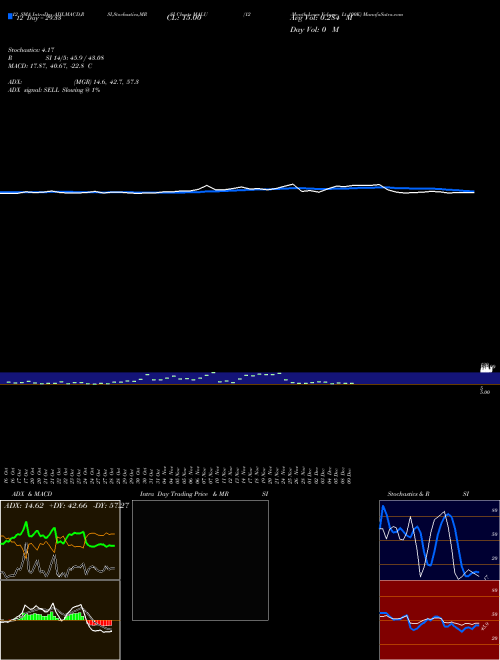Click the 'SI 14/3: 45.9 / 43.68' reading
This screenshot has width=500, height=660.
point(75,58)
